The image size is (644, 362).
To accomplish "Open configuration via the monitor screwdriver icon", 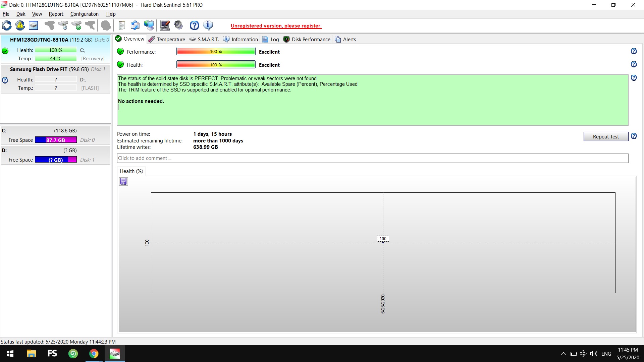I will [165, 25].
